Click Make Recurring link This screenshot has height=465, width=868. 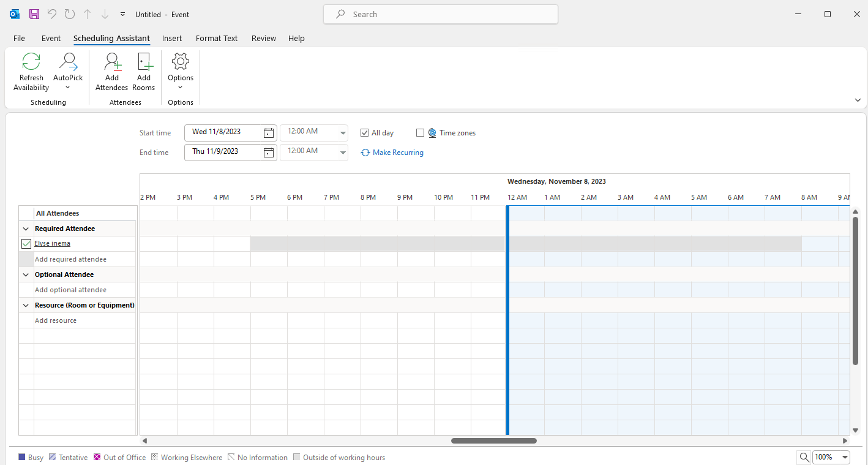point(392,153)
